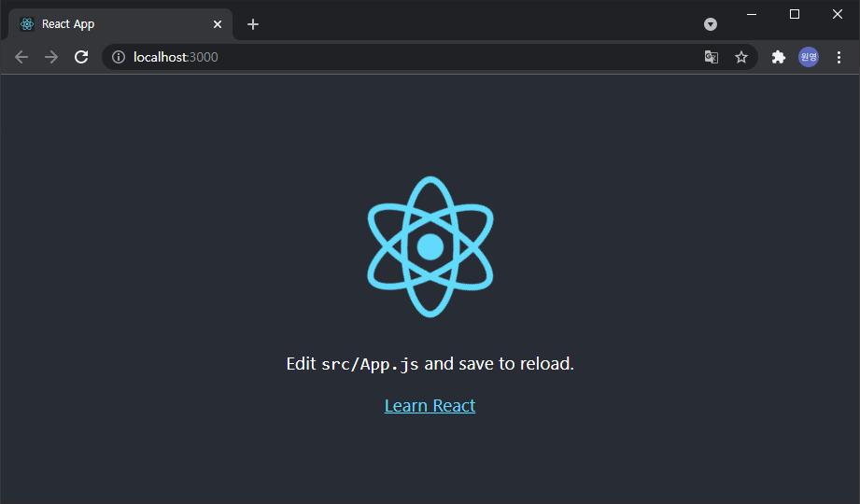Open the Extensions puzzle icon
Screen dimensions: 860x504
pyautogui.click(x=778, y=57)
